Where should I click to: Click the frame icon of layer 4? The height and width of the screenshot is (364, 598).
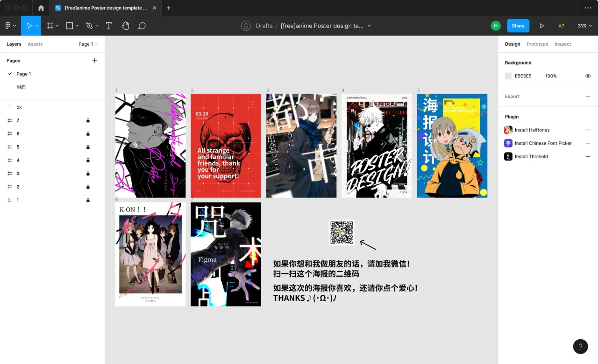click(10, 160)
